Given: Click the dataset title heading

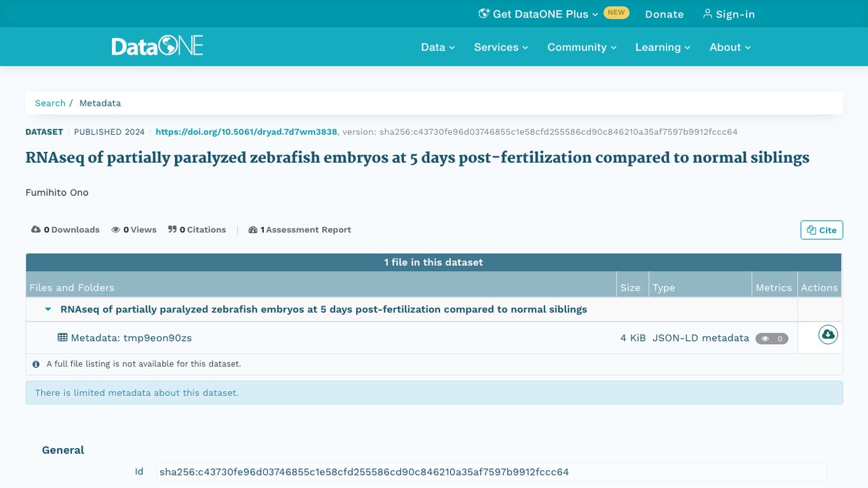Looking at the screenshot, I should pos(418,158).
